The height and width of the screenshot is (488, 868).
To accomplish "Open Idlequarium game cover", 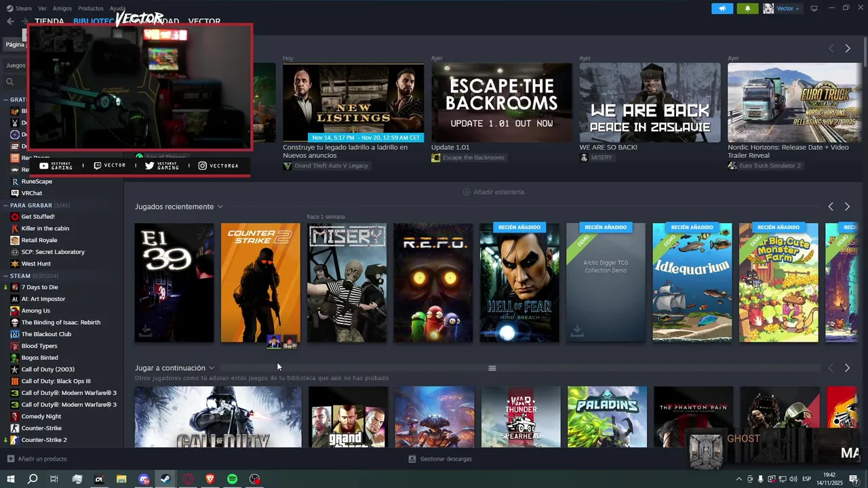I will tap(692, 283).
